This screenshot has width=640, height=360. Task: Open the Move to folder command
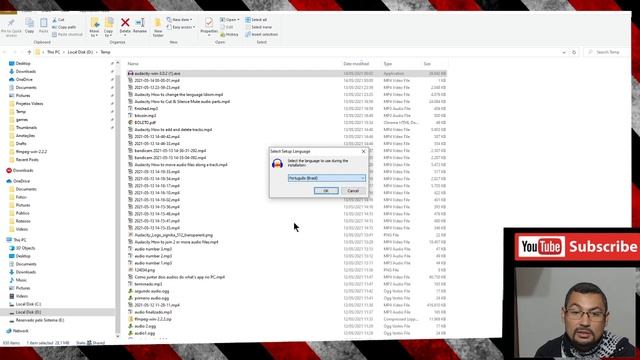pyautogui.click(x=94, y=27)
